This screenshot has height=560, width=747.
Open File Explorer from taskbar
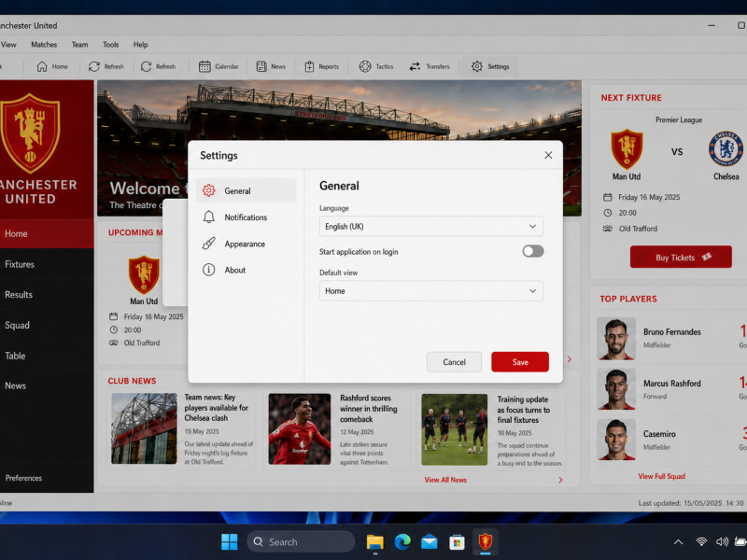pyautogui.click(x=375, y=542)
